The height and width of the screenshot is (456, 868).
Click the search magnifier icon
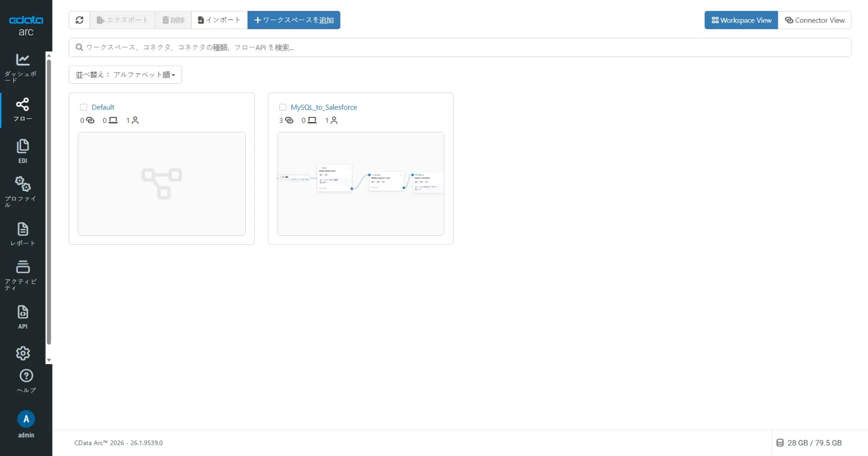79,48
